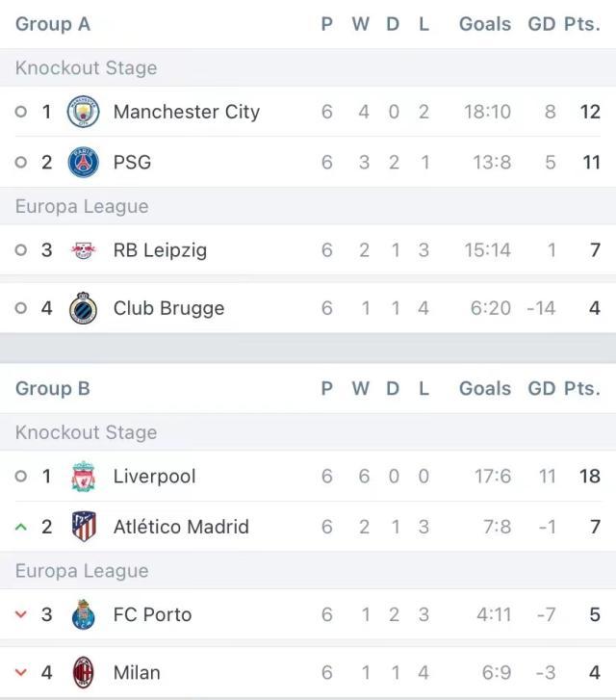Click the GD column header in Group B
The height and width of the screenshot is (700, 616).
(x=542, y=388)
